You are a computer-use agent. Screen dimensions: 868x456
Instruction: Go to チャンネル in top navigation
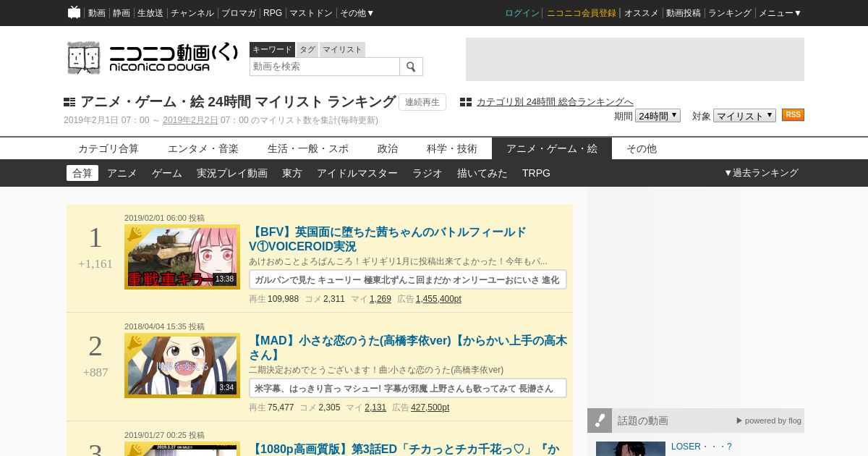pos(192,13)
